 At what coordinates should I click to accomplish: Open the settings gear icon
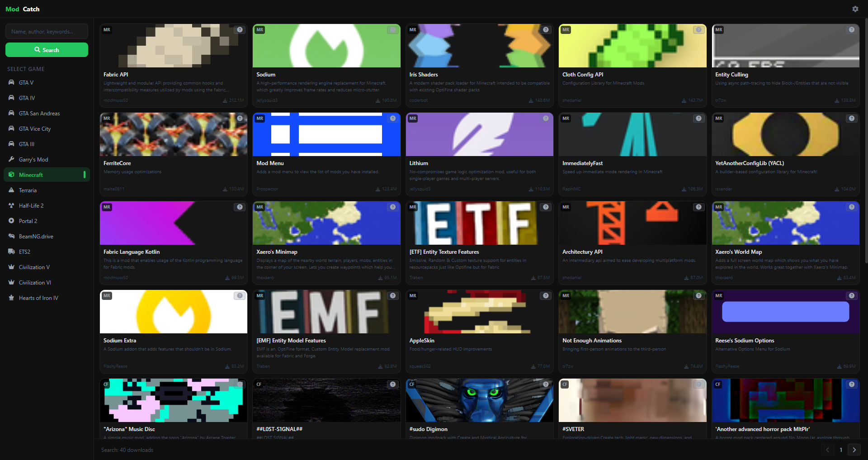(x=855, y=9)
